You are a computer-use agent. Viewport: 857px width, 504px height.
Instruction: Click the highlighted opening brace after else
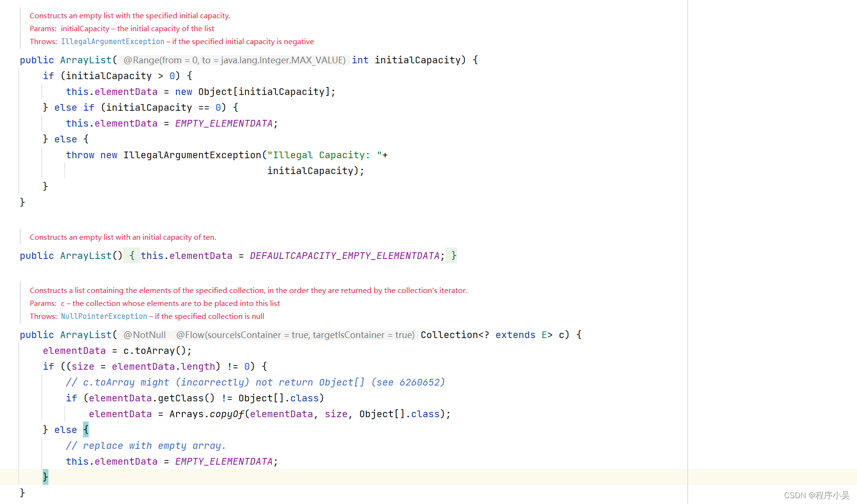click(x=86, y=430)
